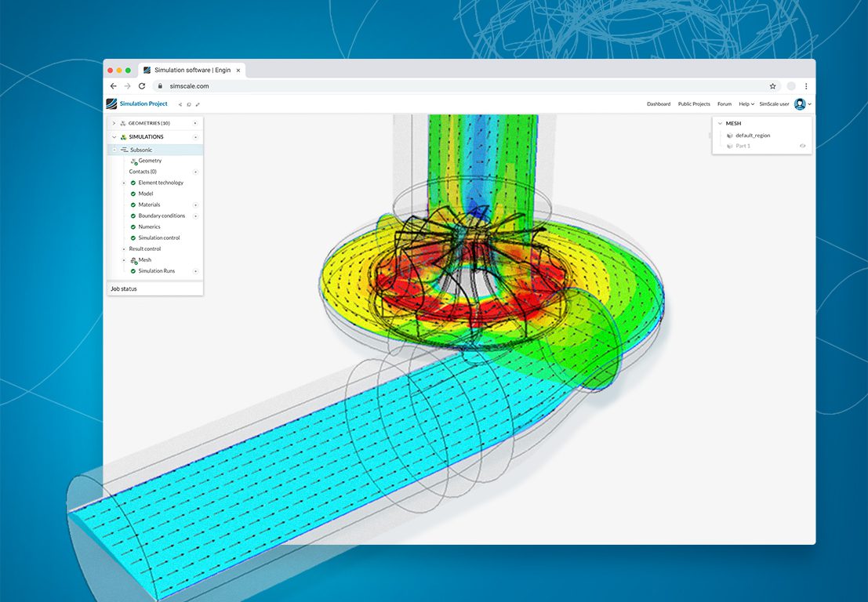Click the Simulations section green icon
Viewport: 868px width, 602px height.
click(x=123, y=136)
